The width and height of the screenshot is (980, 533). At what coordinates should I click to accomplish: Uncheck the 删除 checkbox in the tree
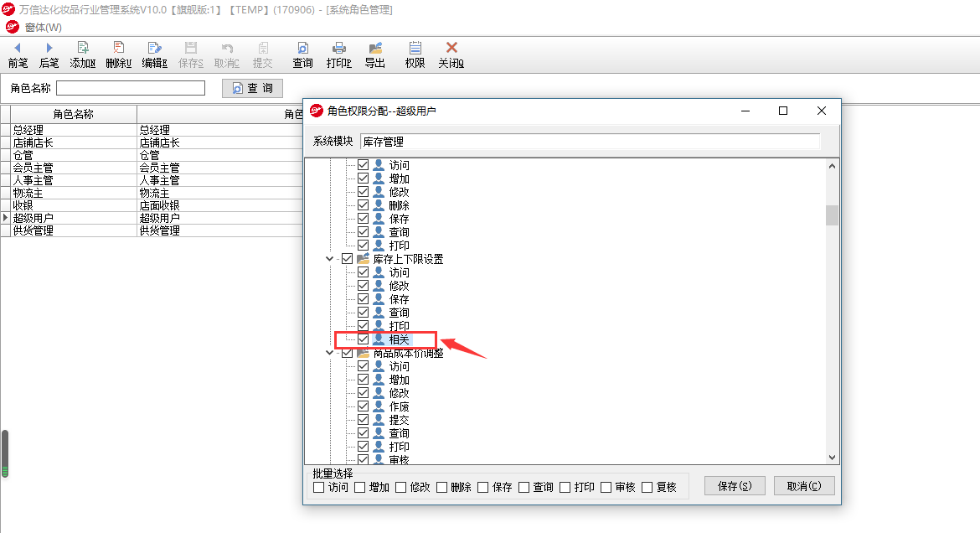pos(364,205)
